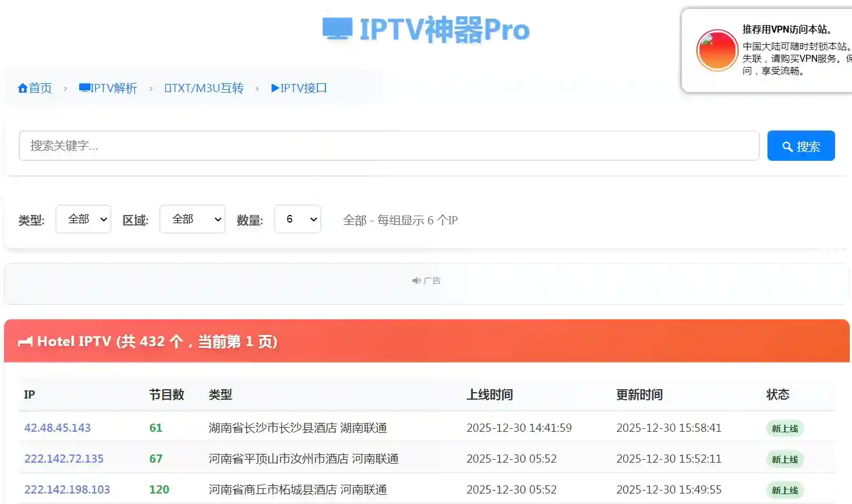Screen dimensions: 852x504
Task: Open the TXT/M3U互转 converter page
Action: click(x=204, y=88)
